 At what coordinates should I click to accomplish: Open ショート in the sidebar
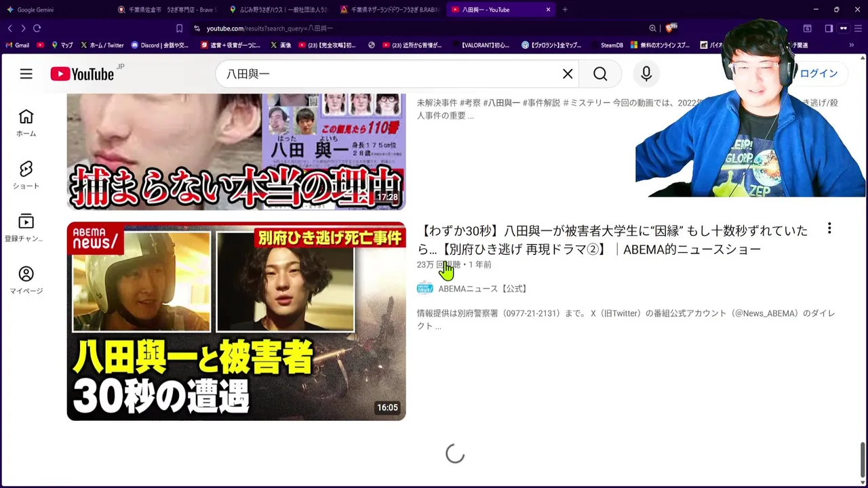[26, 175]
